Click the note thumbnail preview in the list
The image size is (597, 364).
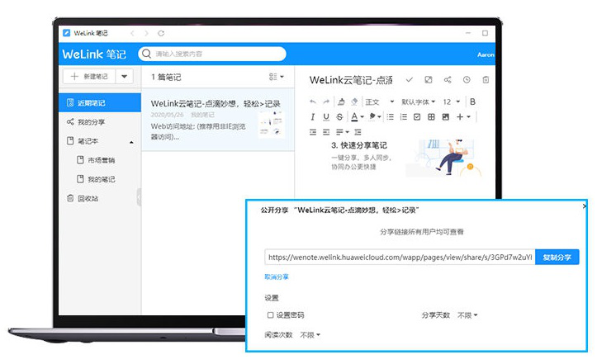[272, 123]
